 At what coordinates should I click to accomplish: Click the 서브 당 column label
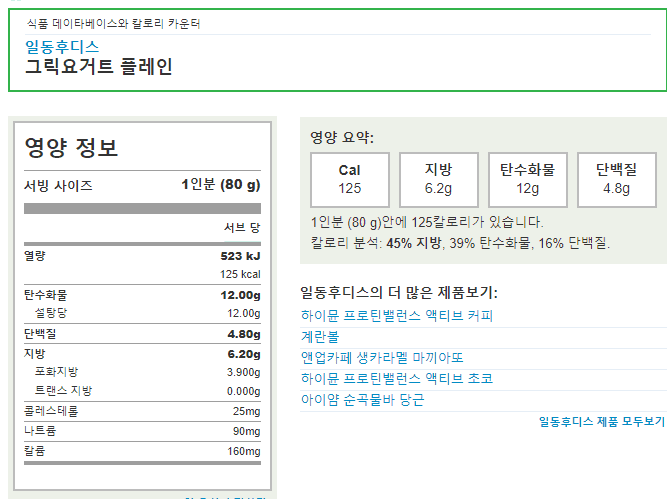tap(242, 228)
